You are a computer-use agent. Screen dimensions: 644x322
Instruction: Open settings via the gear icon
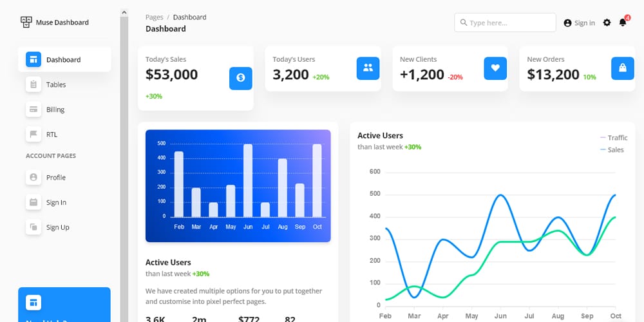click(x=607, y=23)
